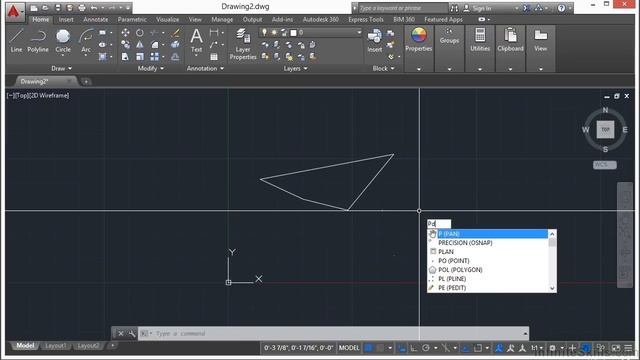Open the Visualize ribbon tab
Image resolution: width=640 pixels, height=360 pixels.
[167, 19]
